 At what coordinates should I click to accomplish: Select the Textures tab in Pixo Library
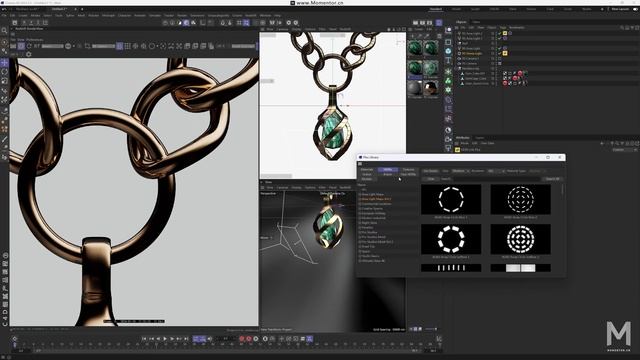(x=408, y=169)
